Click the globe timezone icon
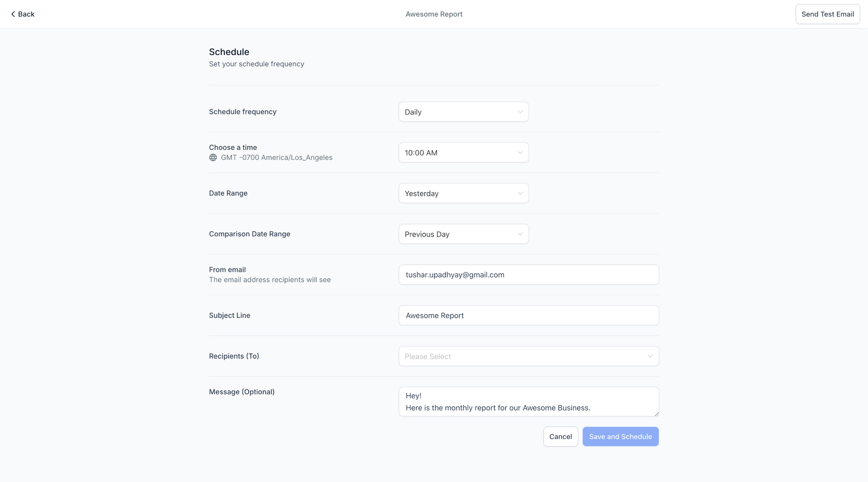Viewport: 868px width, 482px height. [213, 158]
